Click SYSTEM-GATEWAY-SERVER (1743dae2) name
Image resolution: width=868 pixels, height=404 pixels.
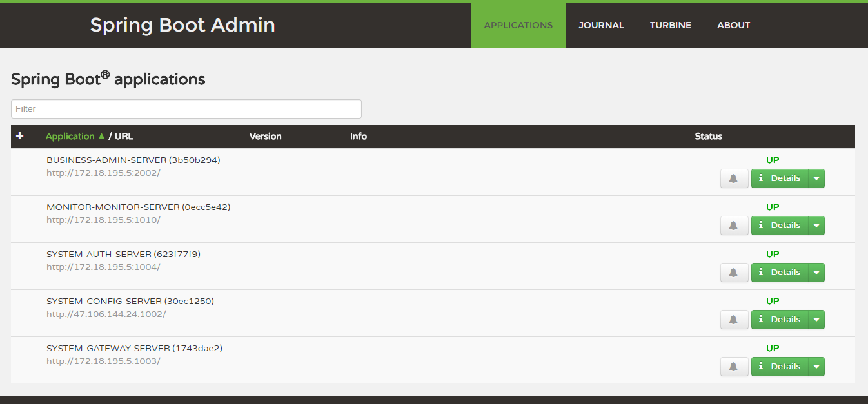tap(135, 348)
